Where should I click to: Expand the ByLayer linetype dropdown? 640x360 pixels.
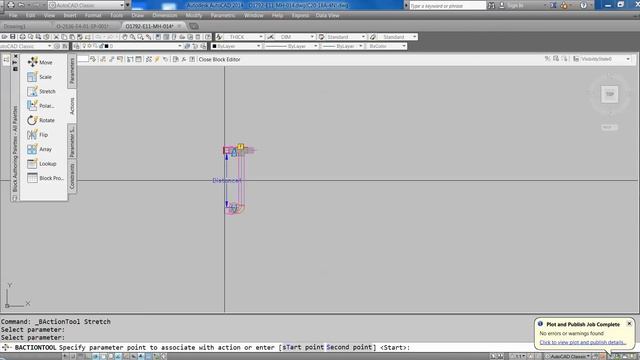pyautogui.click(x=316, y=46)
